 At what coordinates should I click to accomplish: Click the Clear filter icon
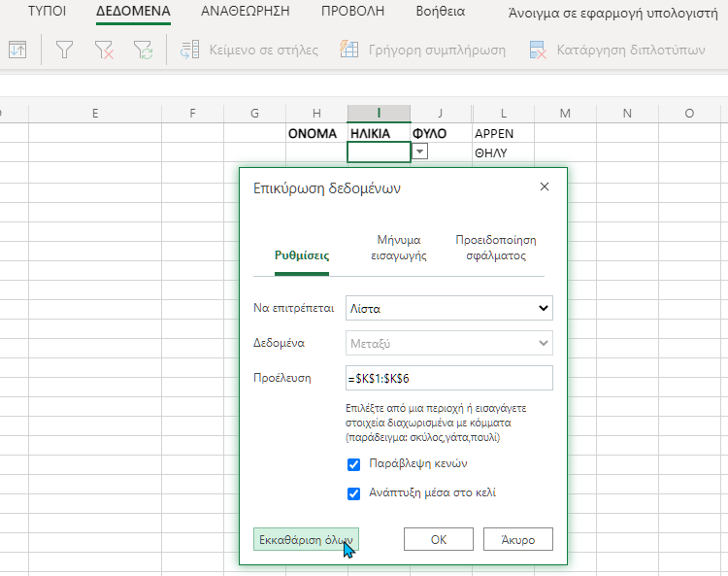pyautogui.click(x=104, y=50)
